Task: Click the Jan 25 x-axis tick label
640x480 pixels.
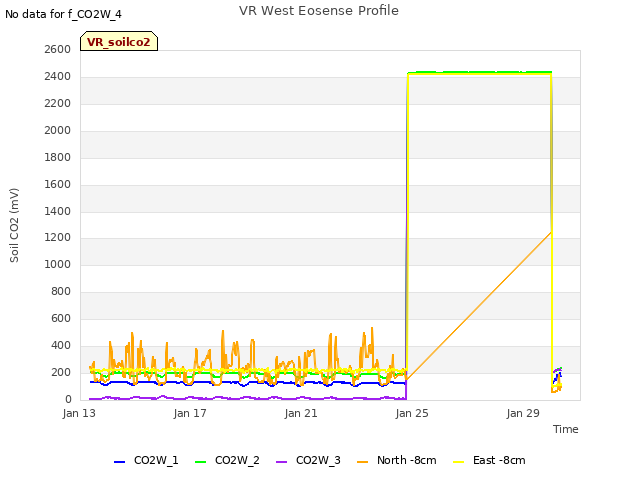Action: pyautogui.click(x=412, y=413)
